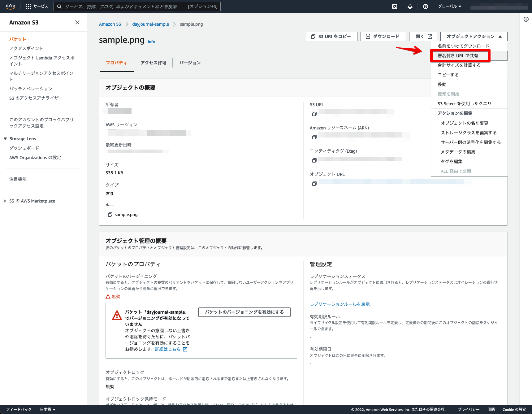532x414 pixels.
Task: Choose 署名付き URL で共有 menu item
Action: (x=469, y=56)
